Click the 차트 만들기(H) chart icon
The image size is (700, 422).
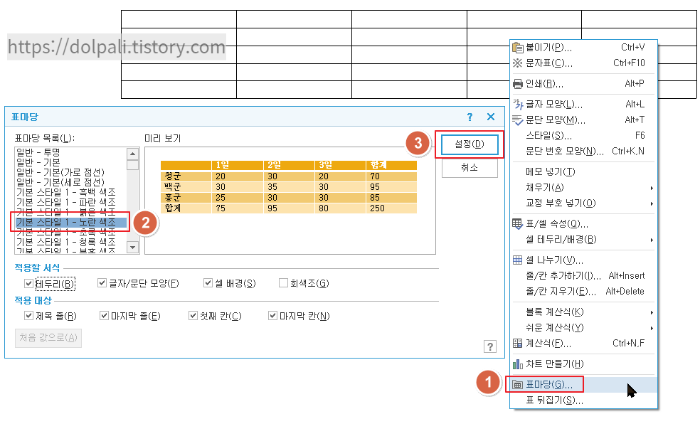(x=517, y=364)
